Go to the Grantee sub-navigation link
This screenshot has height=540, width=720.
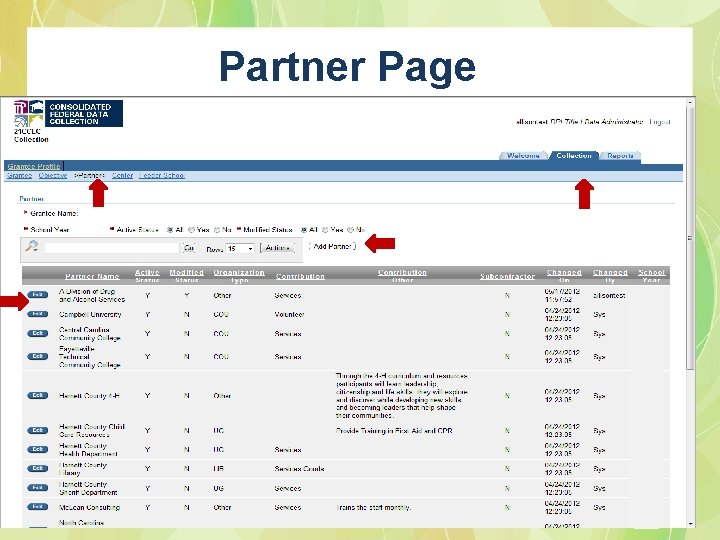[20, 175]
